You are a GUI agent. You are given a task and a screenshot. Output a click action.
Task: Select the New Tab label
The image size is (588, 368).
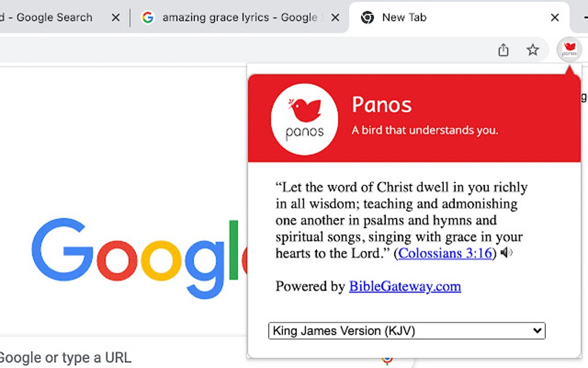[404, 17]
